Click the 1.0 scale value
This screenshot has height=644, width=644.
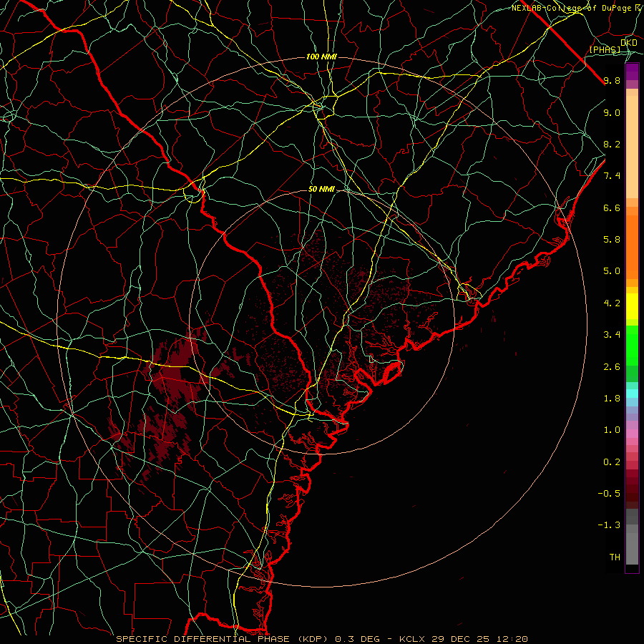612,429
